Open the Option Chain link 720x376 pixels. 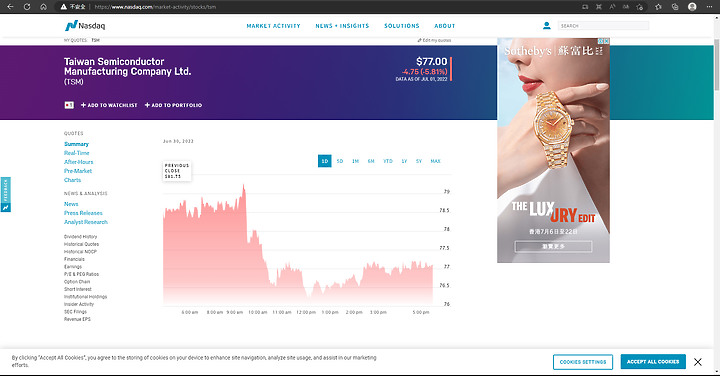(x=77, y=282)
